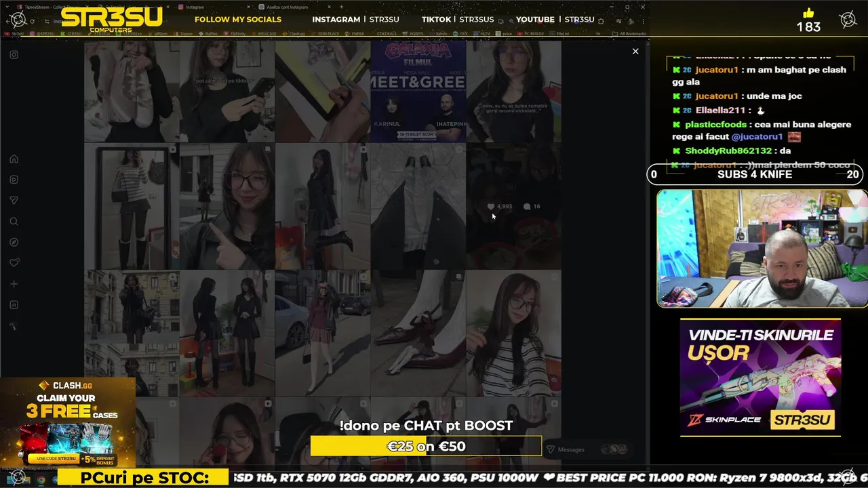Click the Skinplace STR3SU ad banner
The height and width of the screenshot is (488, 868).
[760, 378]
